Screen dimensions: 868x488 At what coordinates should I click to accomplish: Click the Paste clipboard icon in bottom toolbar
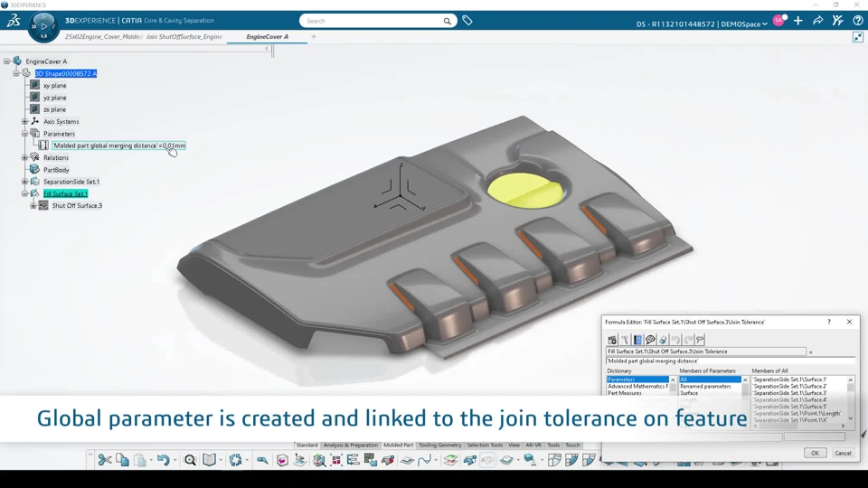(140, 460)
